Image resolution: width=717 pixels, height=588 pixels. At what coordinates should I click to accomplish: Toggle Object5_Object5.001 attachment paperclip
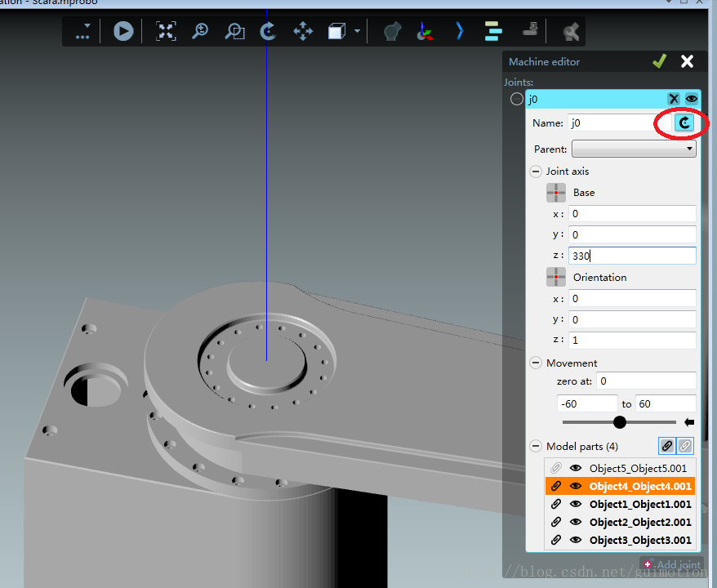point(555,468)
